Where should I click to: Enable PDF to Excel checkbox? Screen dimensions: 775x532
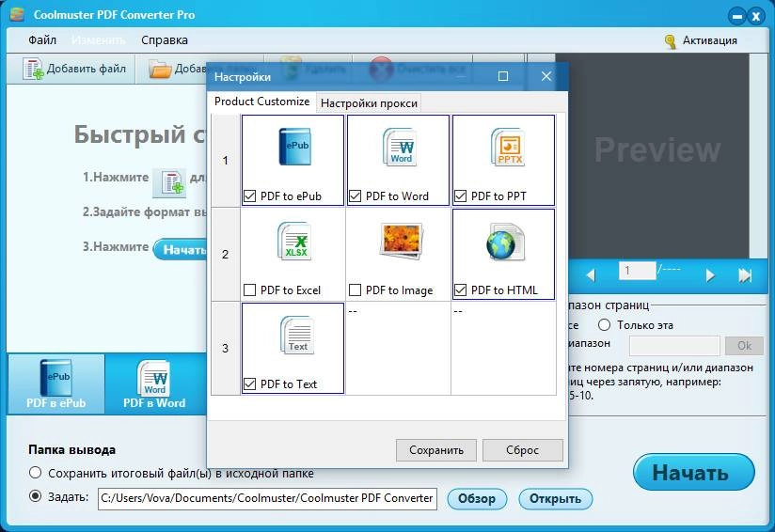point(250,289)
